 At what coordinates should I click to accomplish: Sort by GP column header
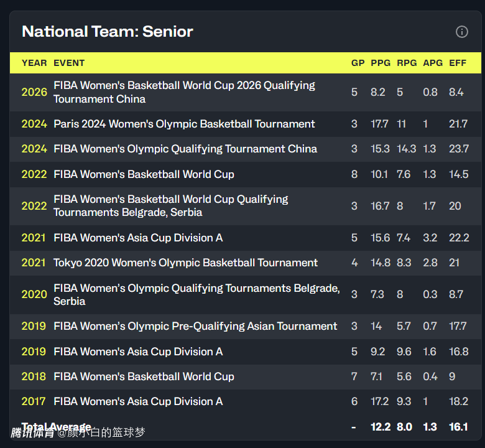tap(358, 63)
